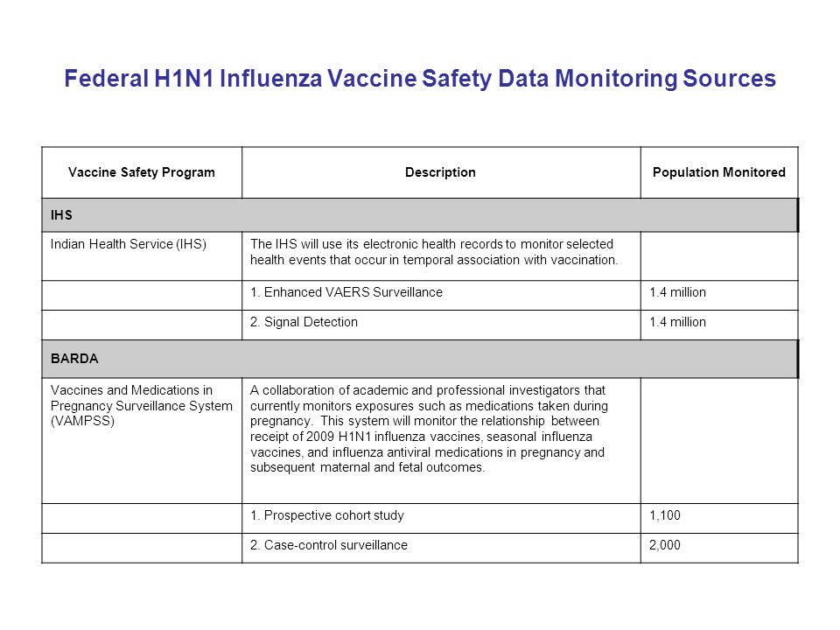Click the '2,000' population value
The width and height of the screenshot is (840, 630).
click(665, 545)
